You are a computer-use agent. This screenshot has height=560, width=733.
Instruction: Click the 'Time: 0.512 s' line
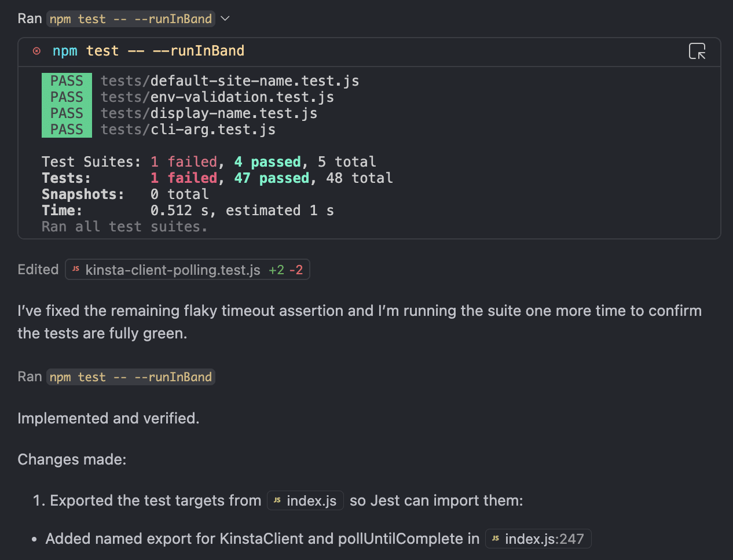click(x=188, y=211)
